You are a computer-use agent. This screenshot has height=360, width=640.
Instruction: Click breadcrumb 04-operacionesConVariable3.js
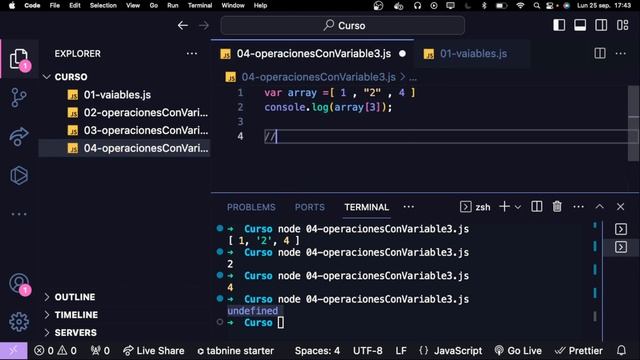click(x=318, y=77)
